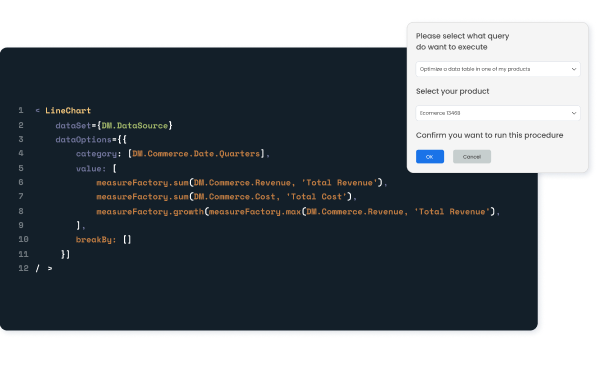Image resolution: width=600 pixels, height=378 pixels.
Task: Click 'dataOptions' on code line 3
Action: (83, 140)
